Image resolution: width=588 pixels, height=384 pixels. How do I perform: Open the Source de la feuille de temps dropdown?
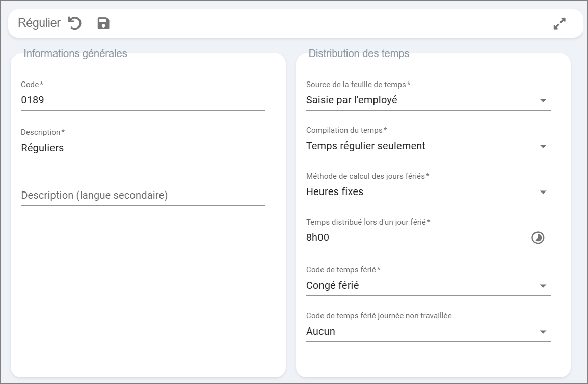tap(543, 100)
